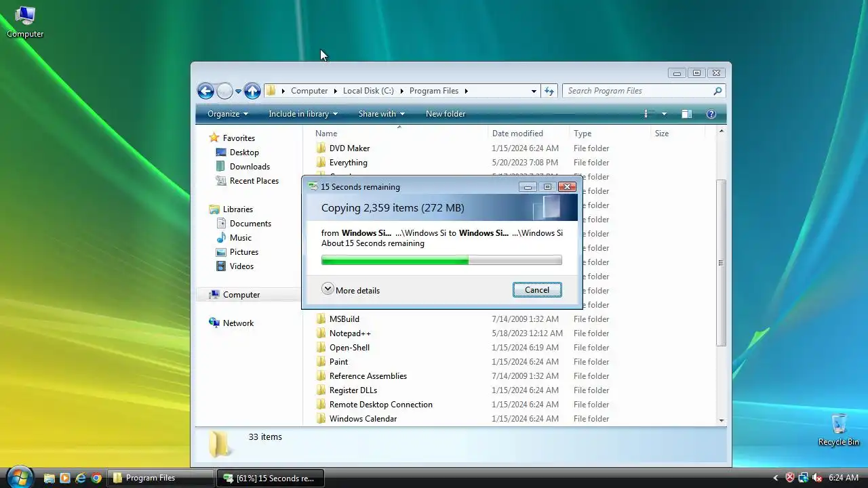Click the New folder command
This screenshot has height=488, width=868.
[x=446, y=114]
